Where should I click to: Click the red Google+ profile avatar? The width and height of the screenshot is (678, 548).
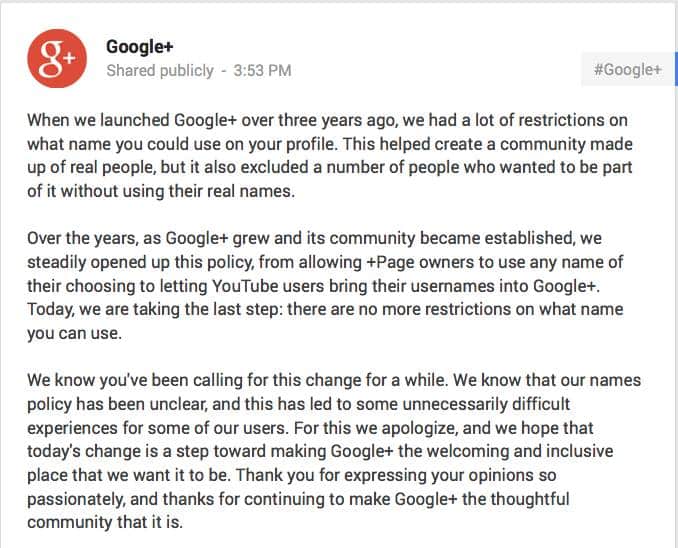coord(57,58)
